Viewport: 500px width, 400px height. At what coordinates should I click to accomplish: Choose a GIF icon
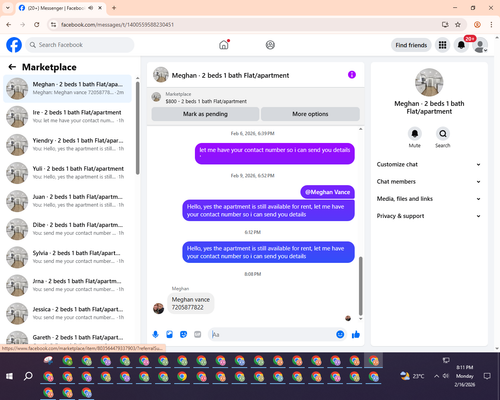(x=197, y=334)
